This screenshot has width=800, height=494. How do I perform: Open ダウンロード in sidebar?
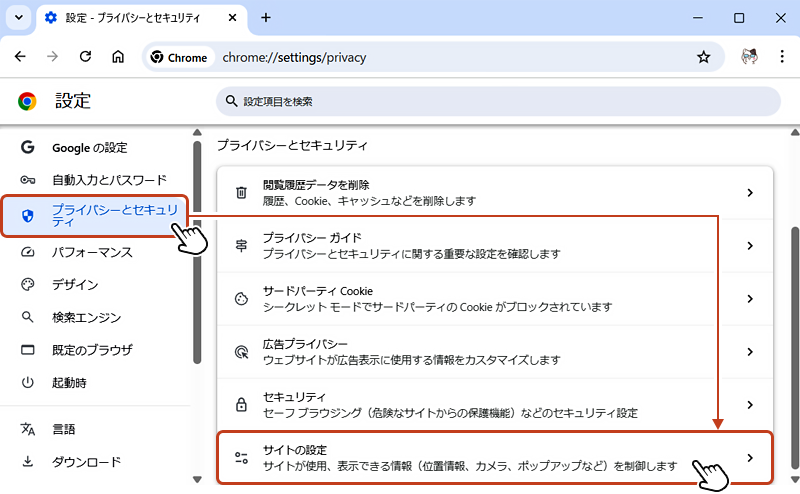tap(95, 461)
